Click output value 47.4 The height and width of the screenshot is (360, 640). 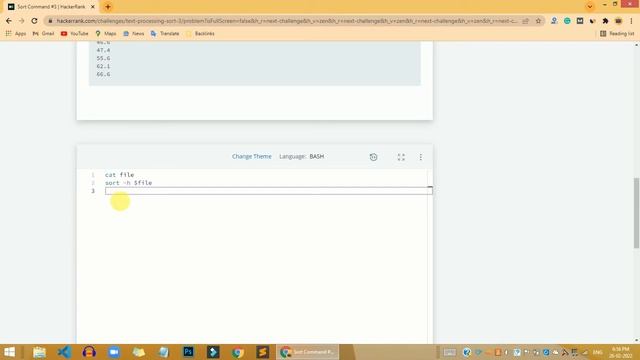click(103, 50)
